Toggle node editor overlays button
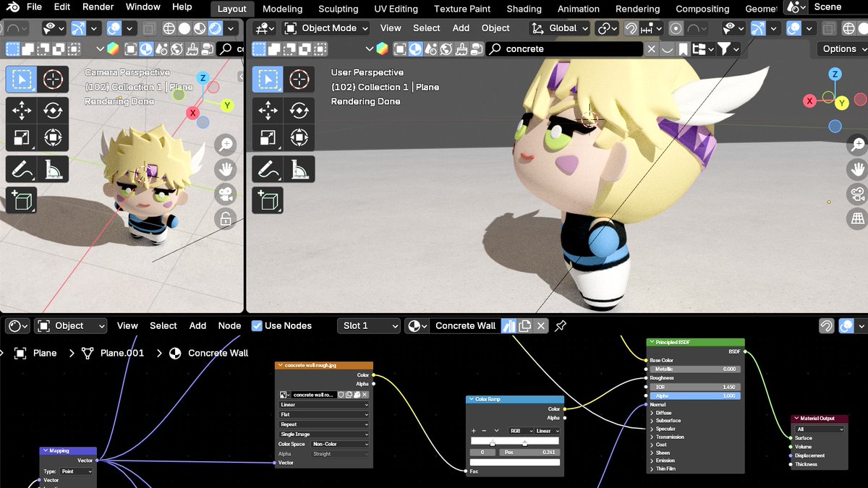 click(x=846, y=326)
